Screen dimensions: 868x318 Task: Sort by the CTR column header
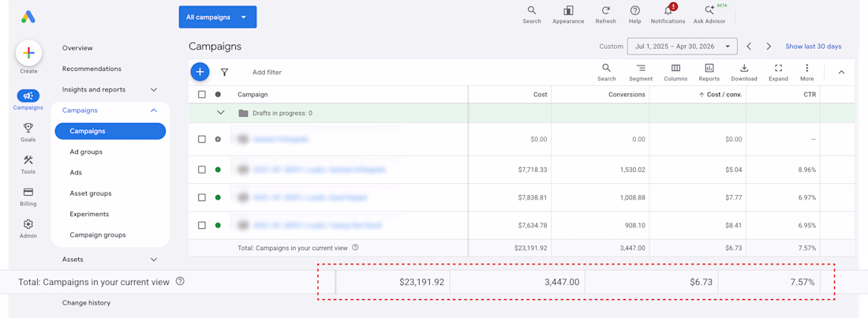[x=810, y=95]
